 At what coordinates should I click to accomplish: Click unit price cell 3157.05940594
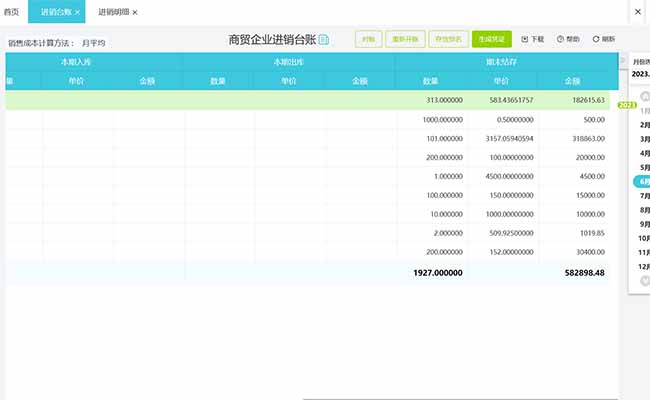pyautogui.click(x=509, y=139)
